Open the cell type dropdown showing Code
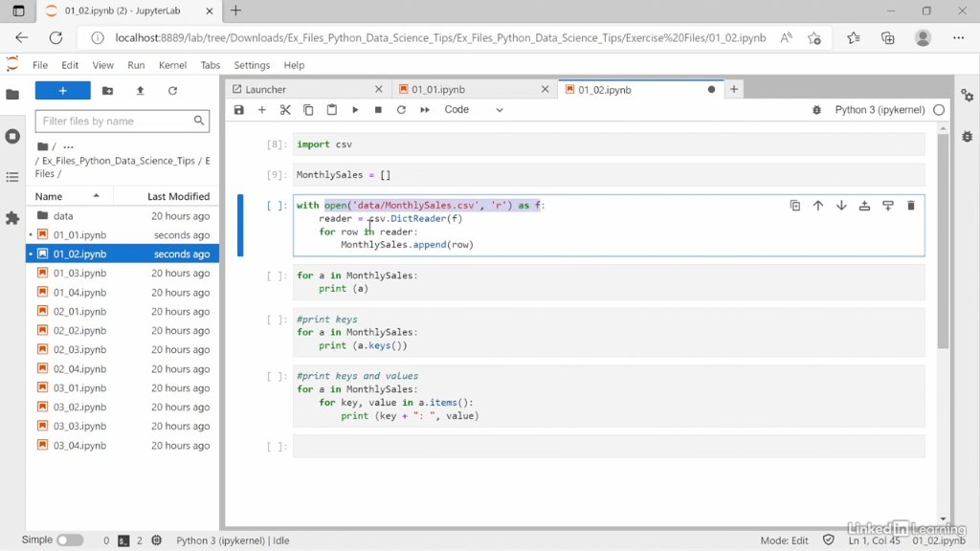The image size is (980, 551). tap(473, 110)
